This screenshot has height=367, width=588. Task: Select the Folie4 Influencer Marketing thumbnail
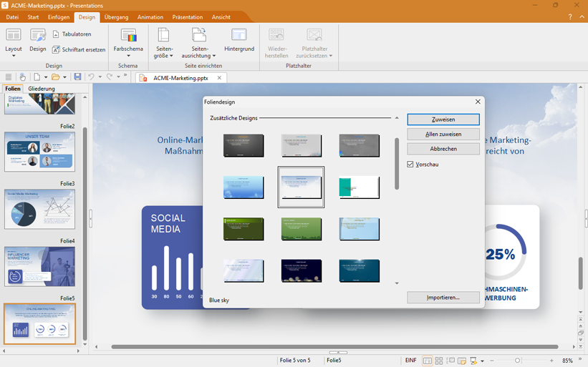point(40,266)
